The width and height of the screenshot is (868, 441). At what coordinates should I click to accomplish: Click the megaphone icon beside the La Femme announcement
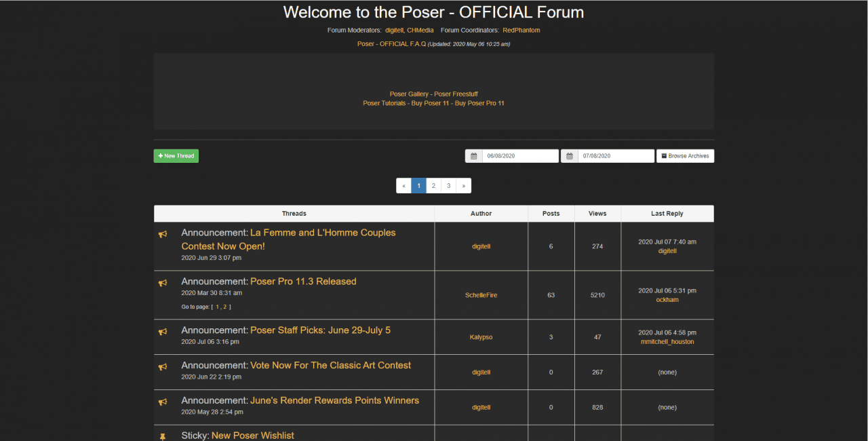tap(163, 234)
